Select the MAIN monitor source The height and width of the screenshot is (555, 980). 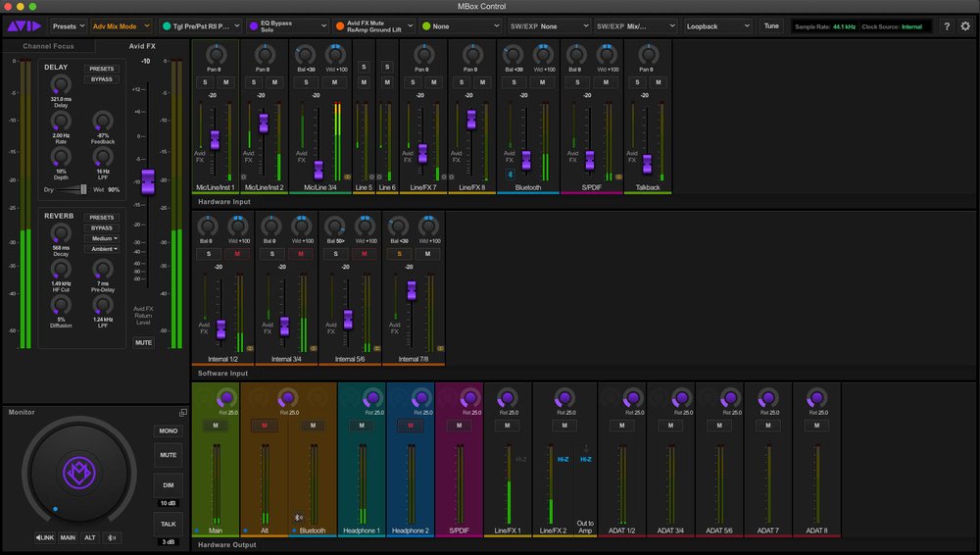coord(68,537)
